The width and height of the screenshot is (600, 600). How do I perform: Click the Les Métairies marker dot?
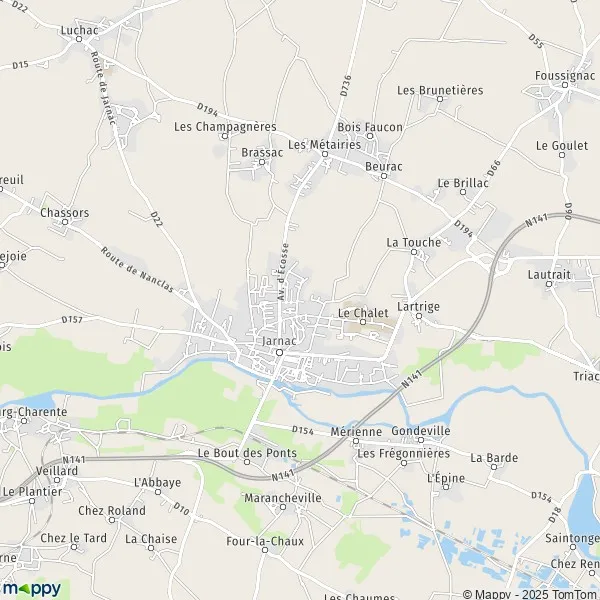pyautogui.click(x=325, y=154)
